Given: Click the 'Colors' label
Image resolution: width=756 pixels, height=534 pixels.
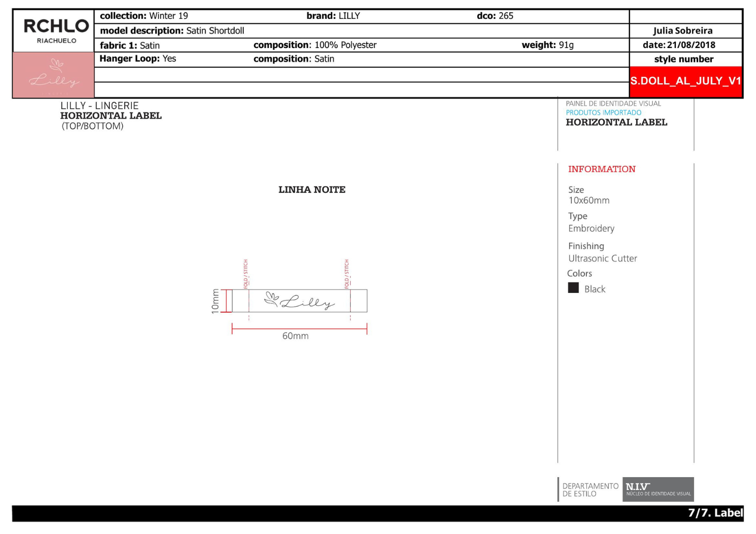Looking at the screenshot, I should click(579, 273).
